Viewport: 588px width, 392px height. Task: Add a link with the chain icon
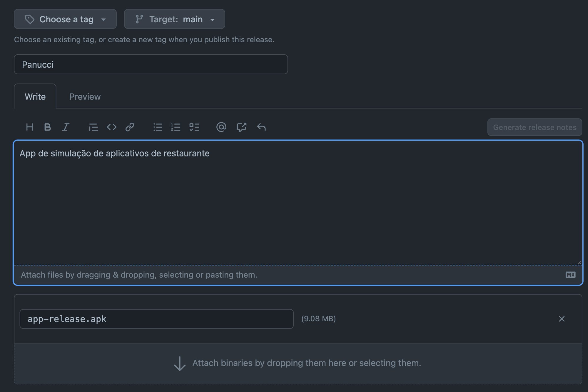[130, 127]
